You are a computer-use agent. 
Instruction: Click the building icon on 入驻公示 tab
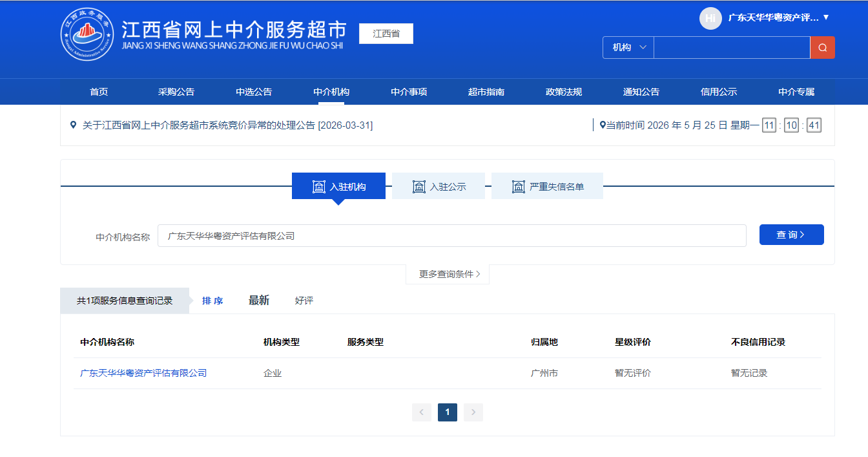pos(419,187)
